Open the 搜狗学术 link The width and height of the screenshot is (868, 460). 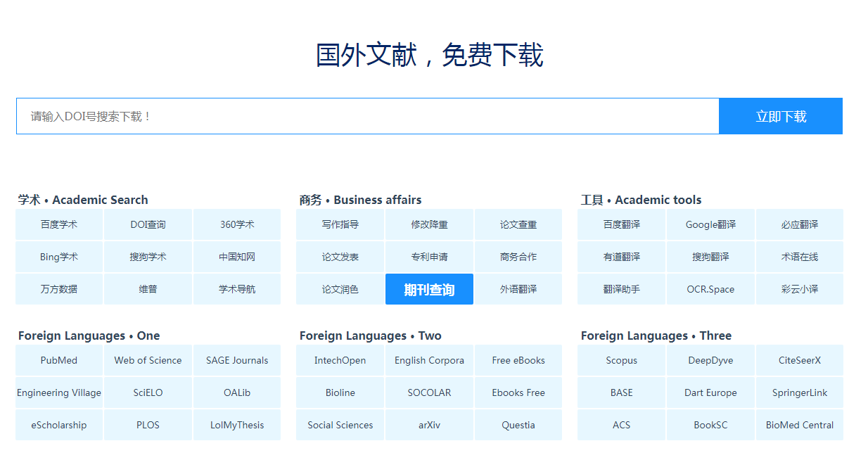(x=148, y=257)
